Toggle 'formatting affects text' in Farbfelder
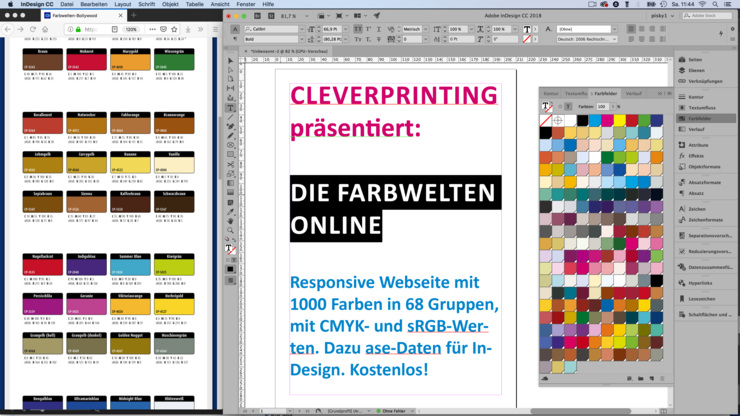The image size is (740, 416). coord(568,107)
